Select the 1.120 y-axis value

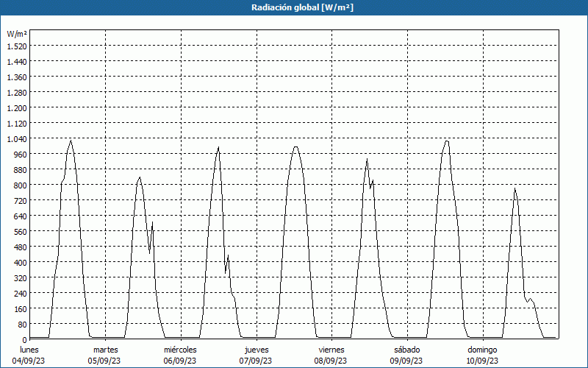click(17, 123)
